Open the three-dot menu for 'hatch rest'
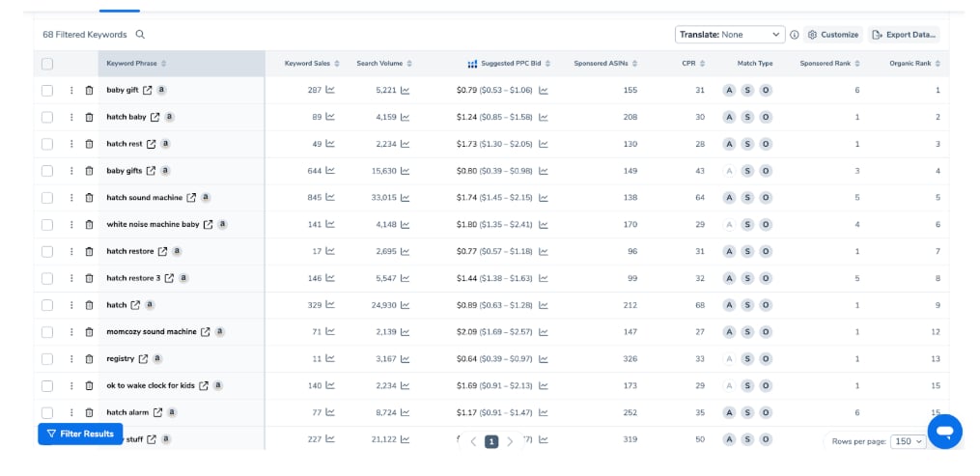This screenshot has width=980, height=476. tap(70, 144)
